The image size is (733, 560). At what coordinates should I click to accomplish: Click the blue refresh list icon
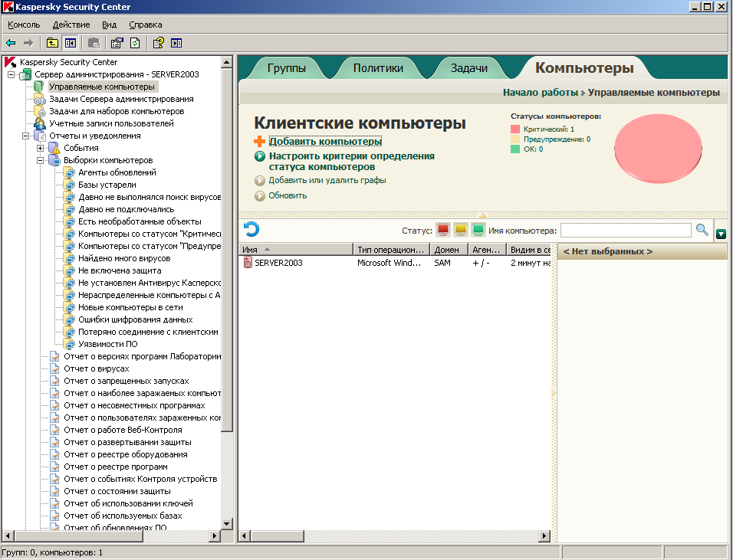[x=251, y=229]
